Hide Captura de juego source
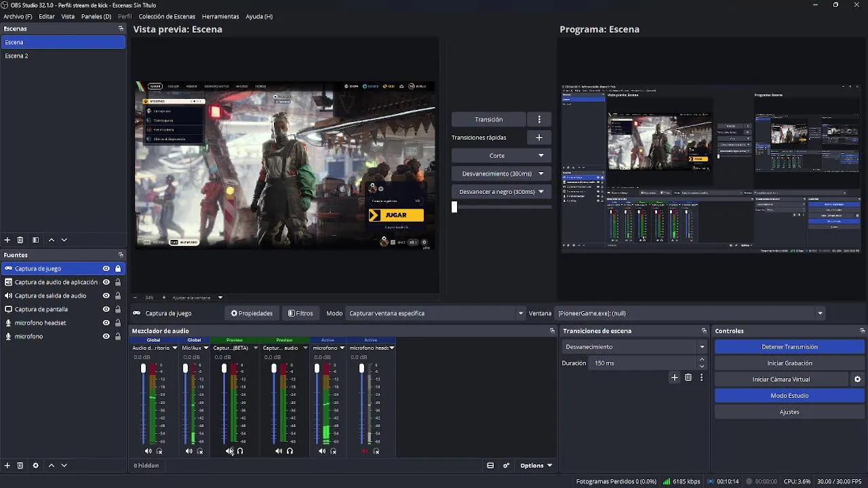The width and height of the screenshot is (868, 488). pos(106,268)
